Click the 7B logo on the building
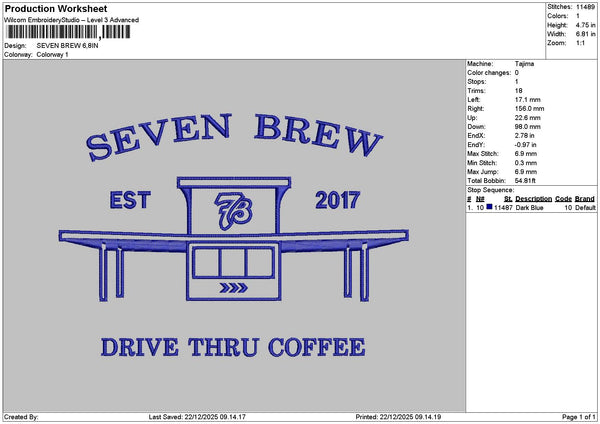Viewport: 600px width, 424px height. (x=233, y=210)
